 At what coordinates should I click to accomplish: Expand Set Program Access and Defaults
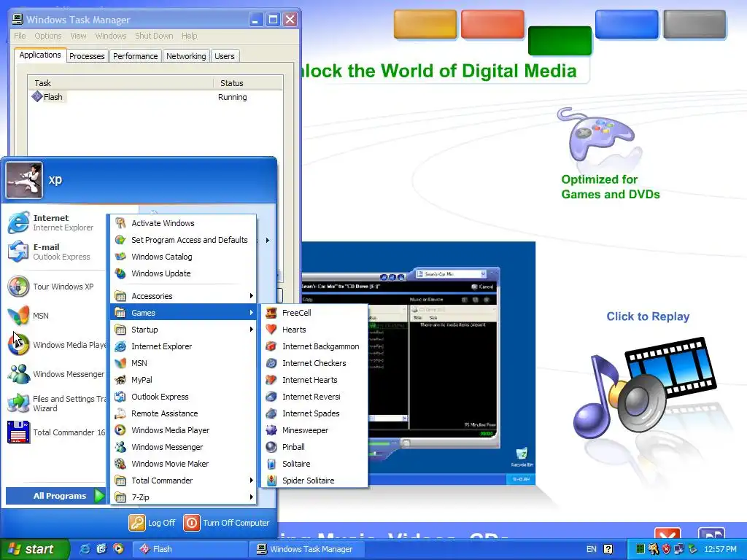tap(183, 240)
